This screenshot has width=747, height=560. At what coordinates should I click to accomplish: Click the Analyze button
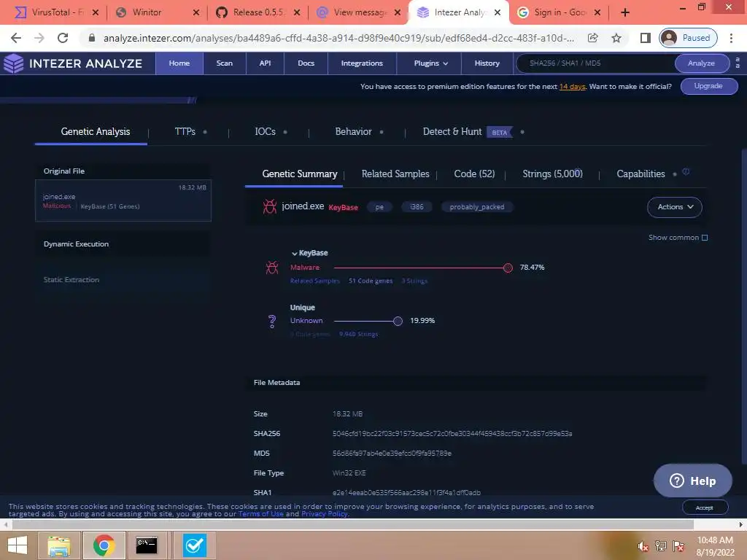point(701,63)
